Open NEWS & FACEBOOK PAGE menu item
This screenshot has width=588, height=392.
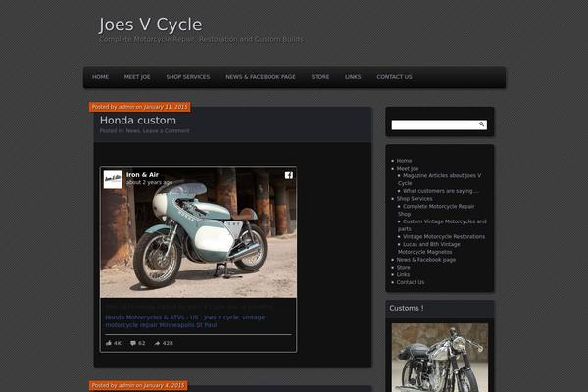261,77
